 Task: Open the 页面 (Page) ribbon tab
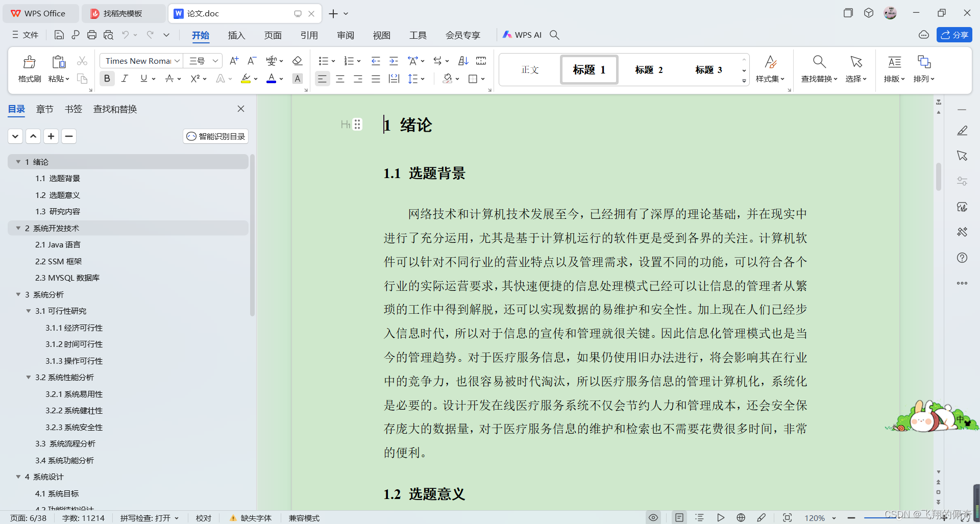[273, 35]
